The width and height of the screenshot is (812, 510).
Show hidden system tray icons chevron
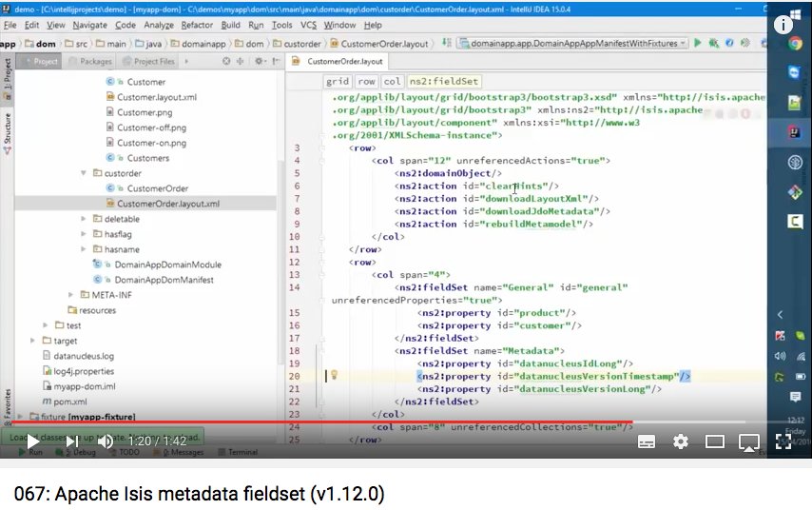pos(780,315)
